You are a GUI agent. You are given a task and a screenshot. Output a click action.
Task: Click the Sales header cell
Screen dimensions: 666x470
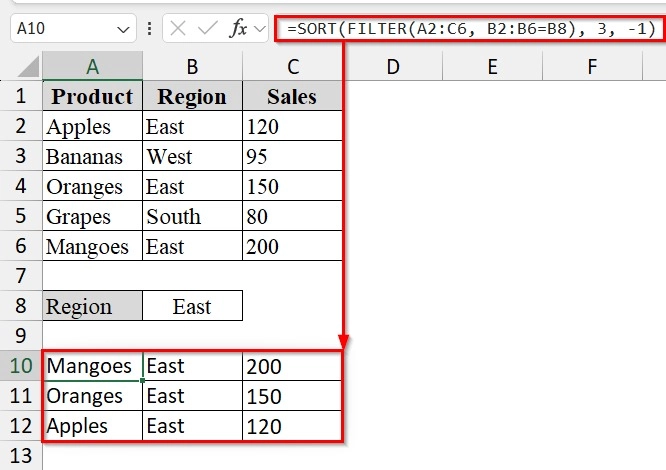pos(292,97)
